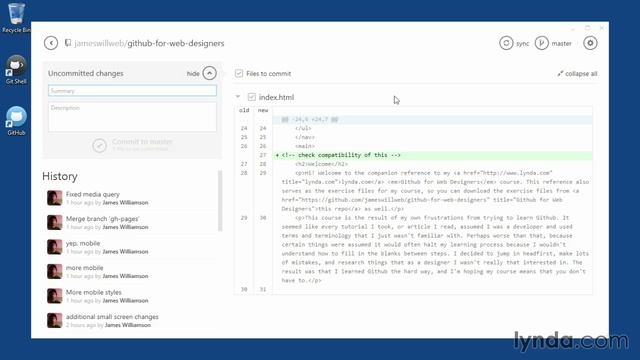Focus the Summary input field
640x360 pixels.
point(132,91)
